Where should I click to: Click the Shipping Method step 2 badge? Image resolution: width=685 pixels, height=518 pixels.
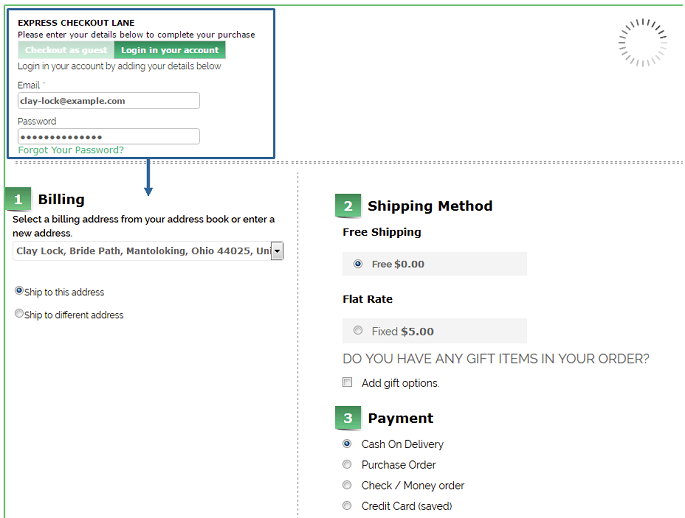(348, 207)
